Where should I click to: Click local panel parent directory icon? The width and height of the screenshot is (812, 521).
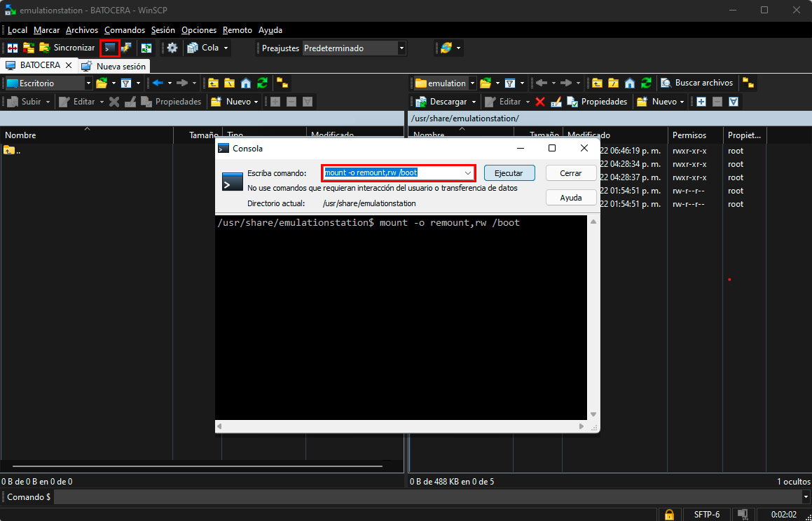tap(214, 83)
